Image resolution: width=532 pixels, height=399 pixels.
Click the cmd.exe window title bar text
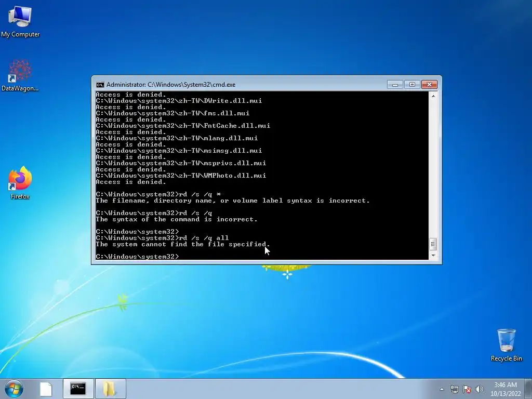170,85
